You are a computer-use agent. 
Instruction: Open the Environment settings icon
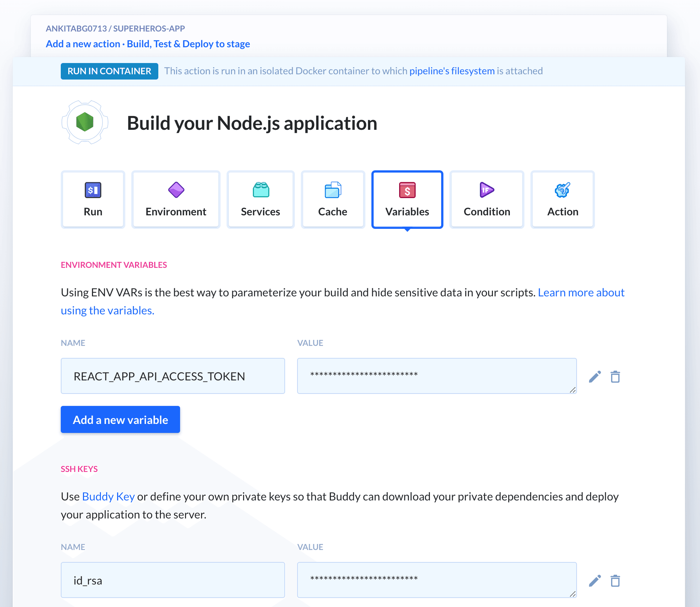[176, 190]
